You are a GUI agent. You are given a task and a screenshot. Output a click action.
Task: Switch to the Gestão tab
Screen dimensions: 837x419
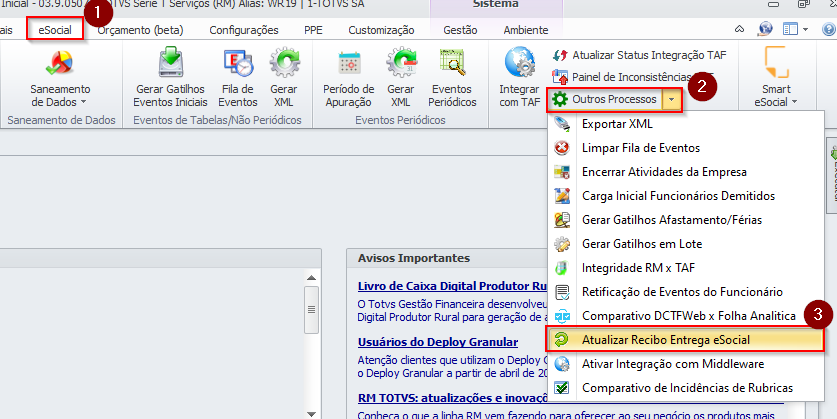(x=460, y=30)
